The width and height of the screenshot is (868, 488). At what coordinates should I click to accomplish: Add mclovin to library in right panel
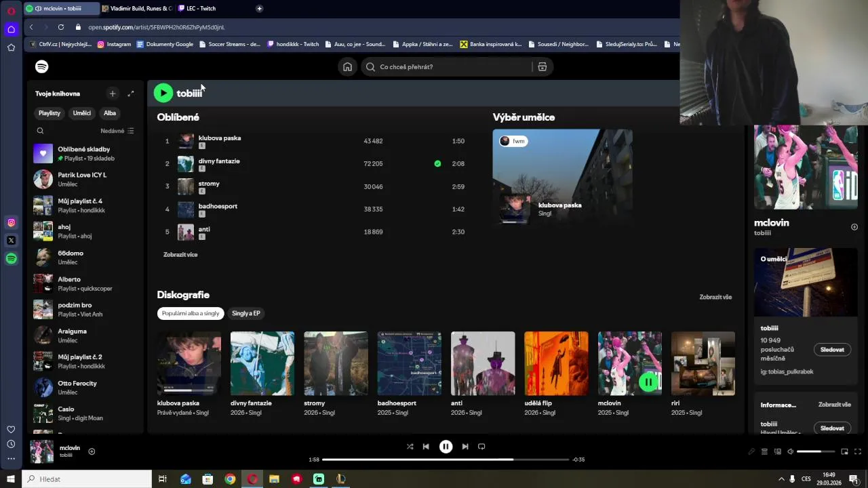click(854, 227)
